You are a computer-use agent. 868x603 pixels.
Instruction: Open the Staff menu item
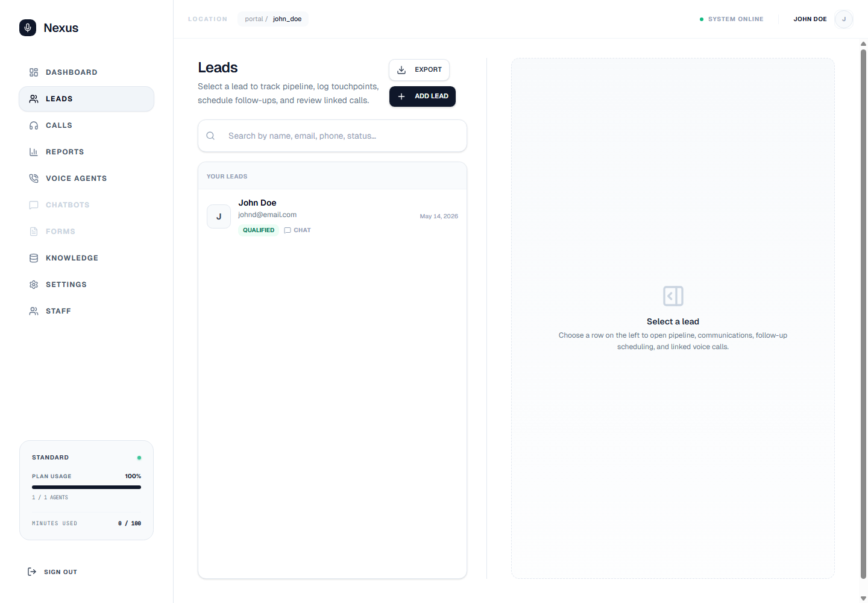[86, 311]
